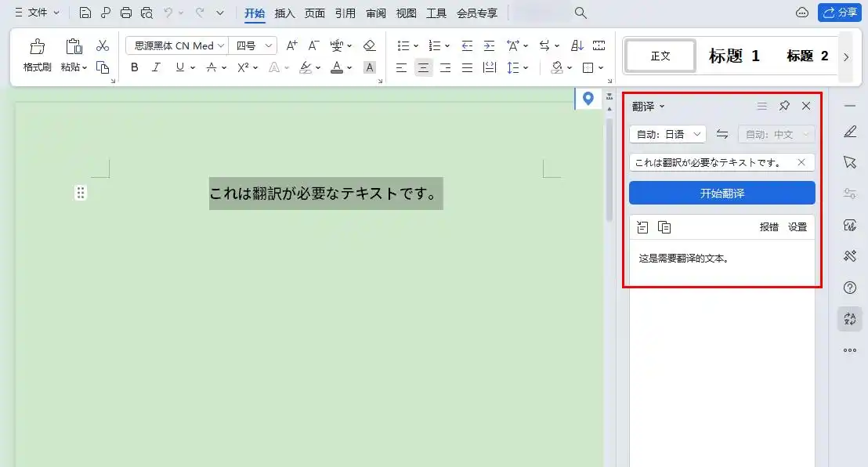868x467 pixels.
Task: Click the cloud sync icon near Share
Action: (802, 13)
